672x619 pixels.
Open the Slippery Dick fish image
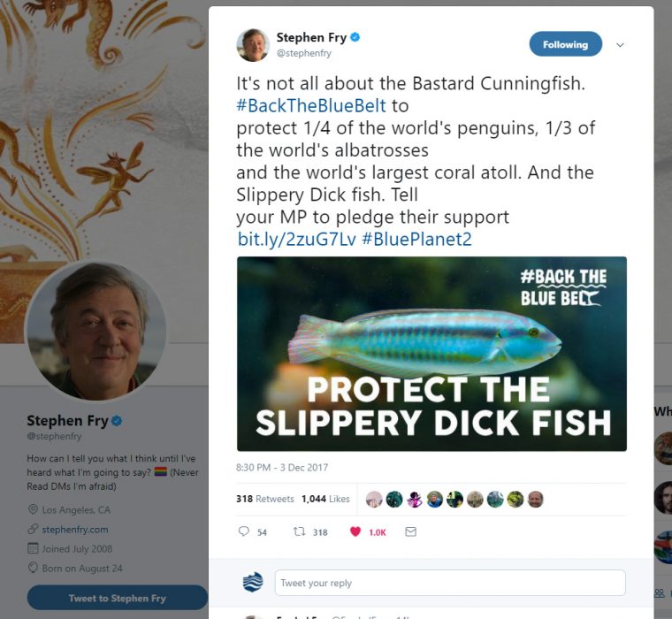(431, 354)
